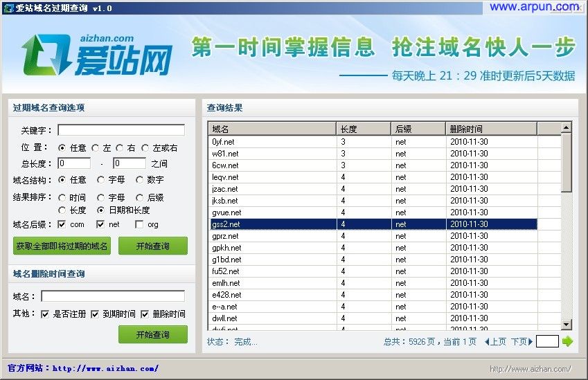The height and width of the screenshot is (380, 588).
Task: Select the gvue.net row
Action: [x=373, y=212]
